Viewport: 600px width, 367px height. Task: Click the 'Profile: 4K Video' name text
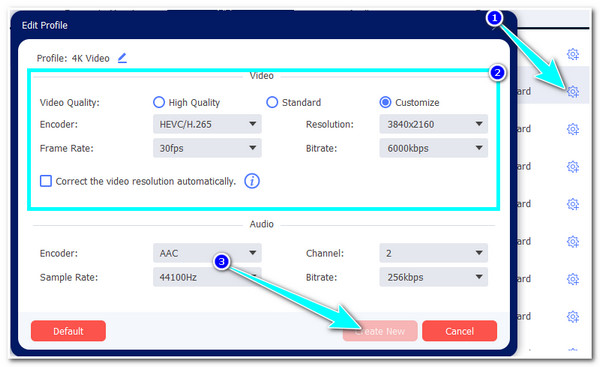click(x=73, y=59)
